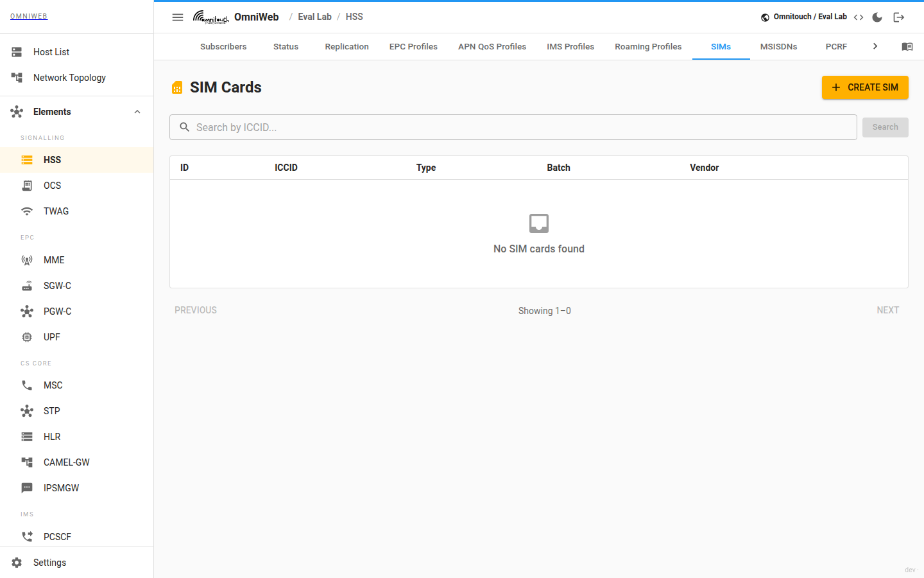Select the APN QoS Profiles tab
The image size is (924, 578).
(492, 47)
